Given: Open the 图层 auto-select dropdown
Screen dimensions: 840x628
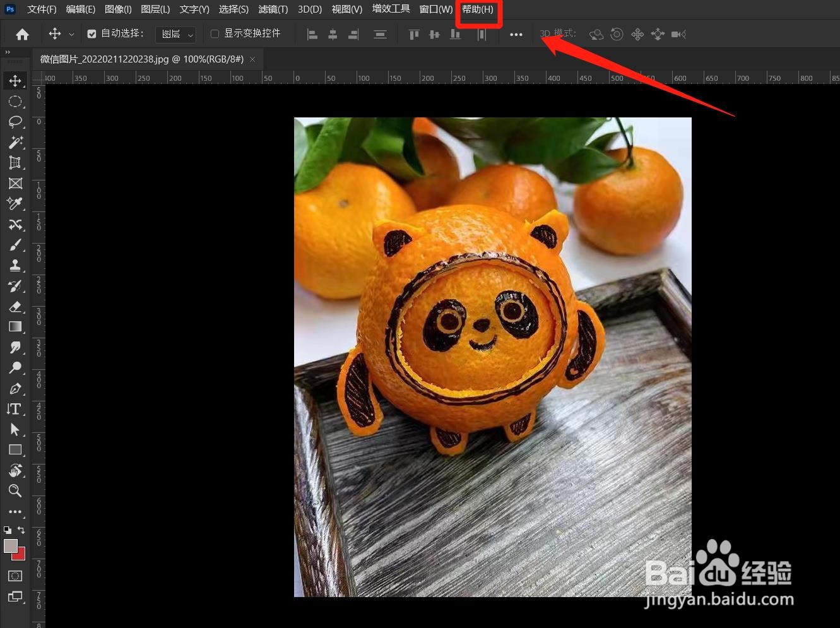Looking at the screenshot, I should coord(175,34).
